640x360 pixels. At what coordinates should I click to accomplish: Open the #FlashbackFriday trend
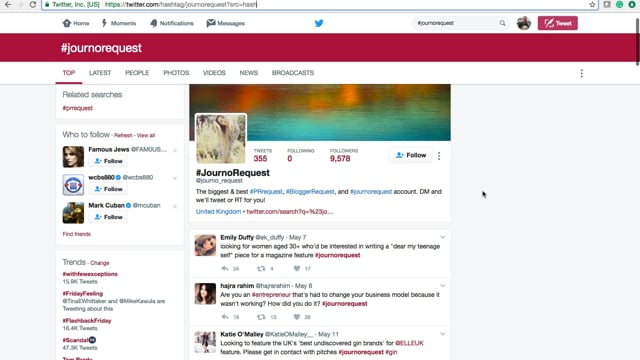click(x=87, y=321)
